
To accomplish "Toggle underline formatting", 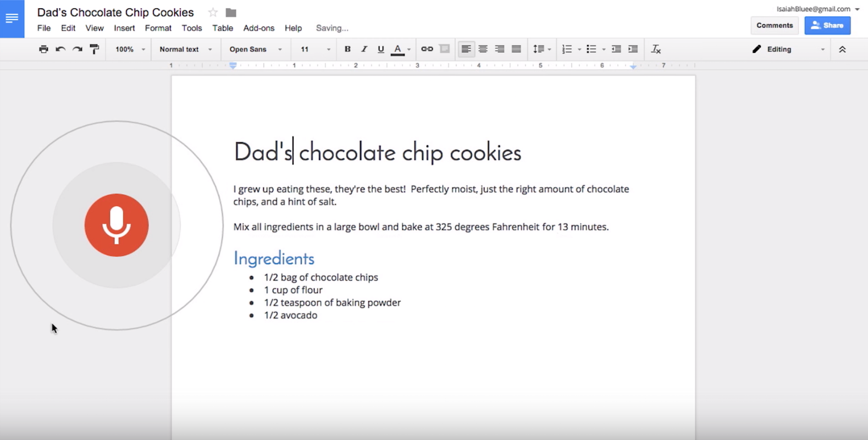I will coord(380,50).
